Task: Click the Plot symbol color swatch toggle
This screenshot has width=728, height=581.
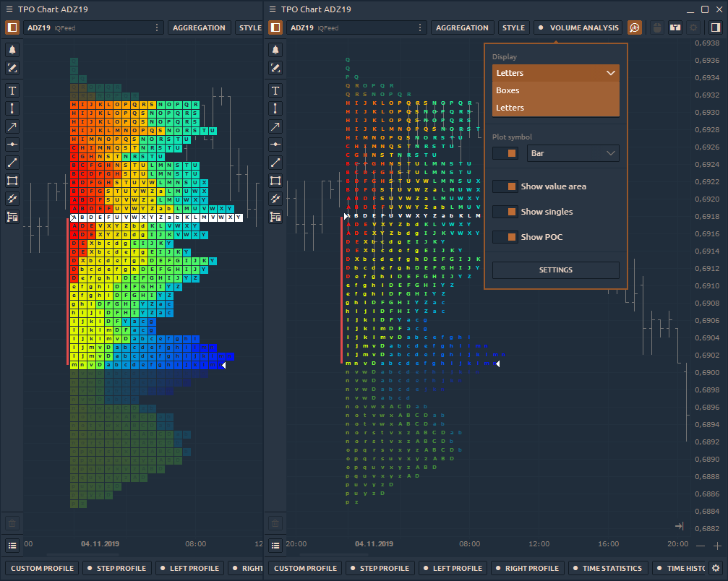Action: tap(505, 153)
